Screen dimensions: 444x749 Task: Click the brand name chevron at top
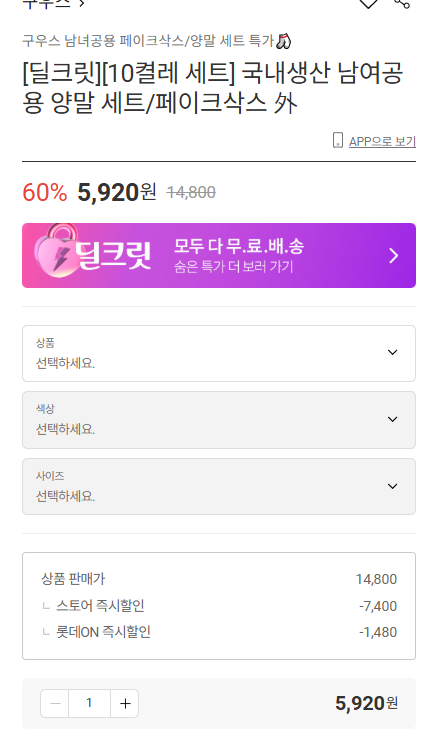pyautogui.click(x=82, y=3)
